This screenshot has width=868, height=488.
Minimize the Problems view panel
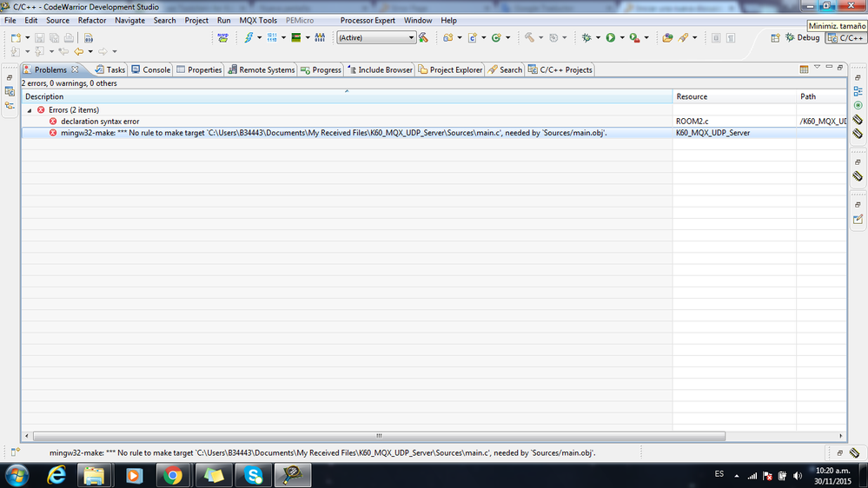829,67
